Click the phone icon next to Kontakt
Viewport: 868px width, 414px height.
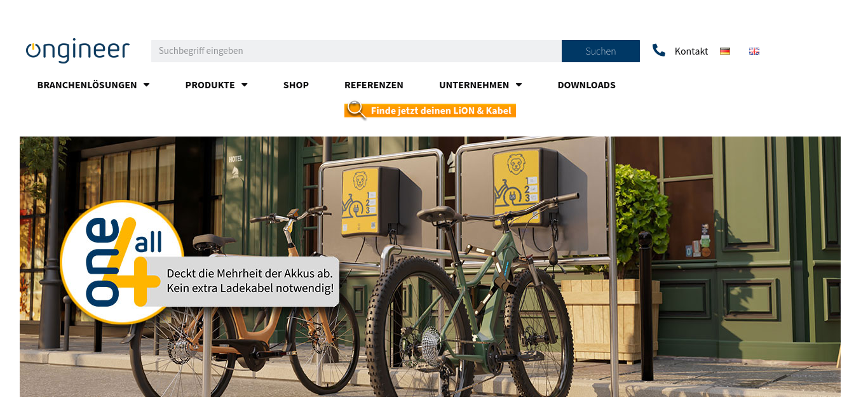pyautogui.click(x=659, y=50)
